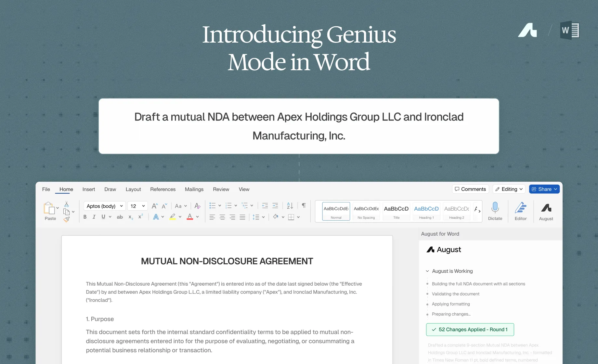Open the Paste options dropdown arrow
The image size is (598, 364).
point(58,208)
